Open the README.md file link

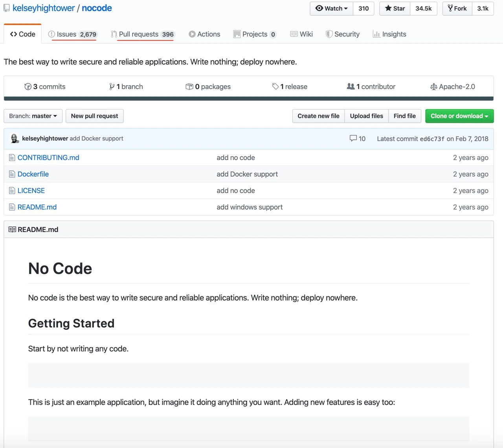pos(37,207)
